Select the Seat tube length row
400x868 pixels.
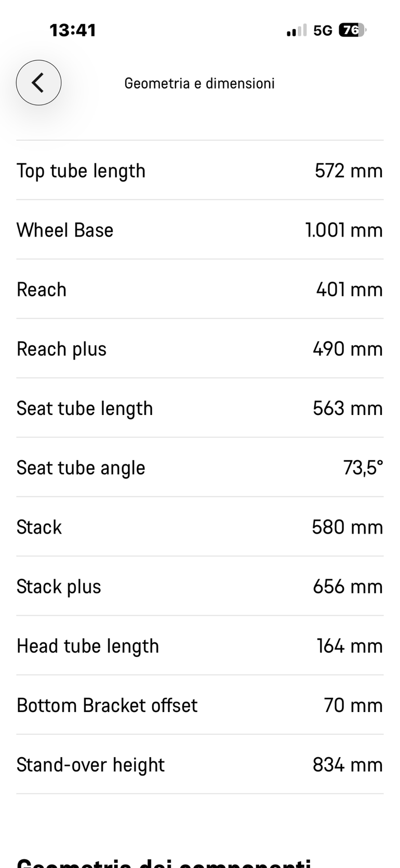point(200,408)
